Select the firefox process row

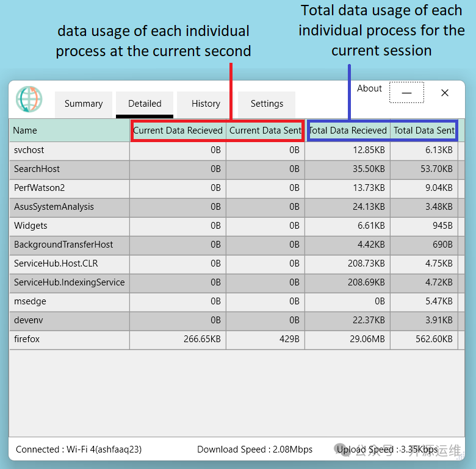[27, 339]
